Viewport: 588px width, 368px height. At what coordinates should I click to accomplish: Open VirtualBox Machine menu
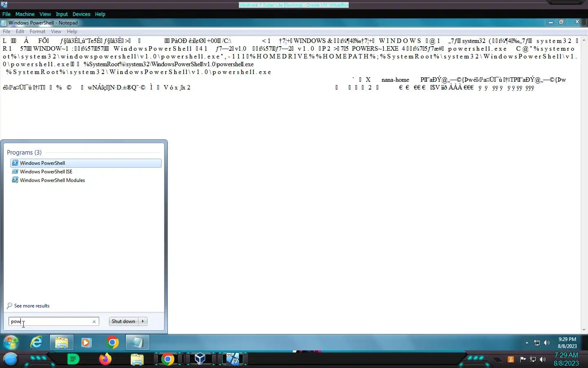[x=25, y=14]
